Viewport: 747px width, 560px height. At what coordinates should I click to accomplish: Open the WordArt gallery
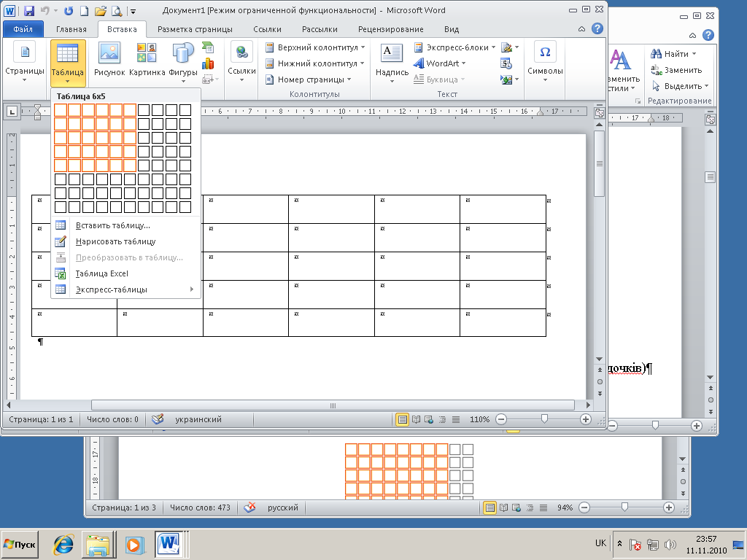point(439,63)
